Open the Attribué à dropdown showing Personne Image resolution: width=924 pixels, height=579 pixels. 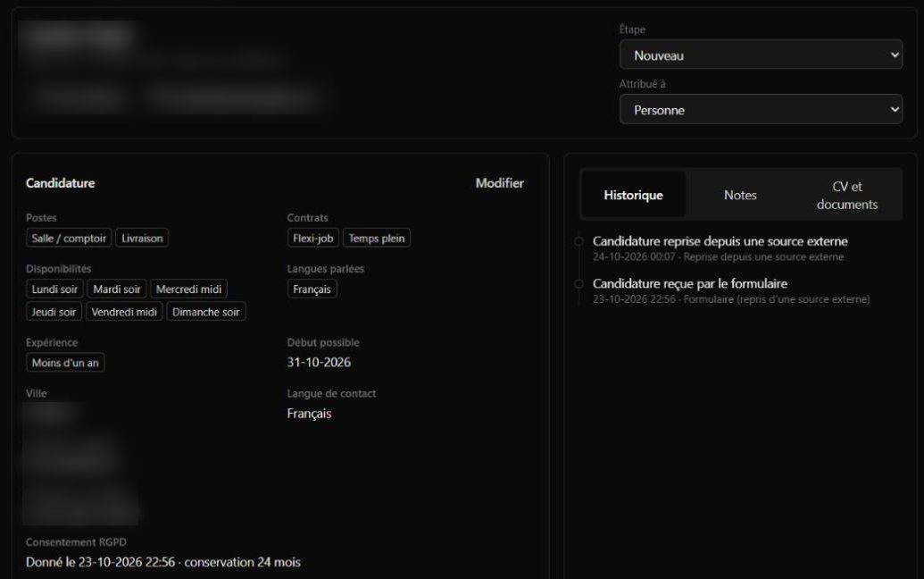pyautogui.click(x=761, y=110)
